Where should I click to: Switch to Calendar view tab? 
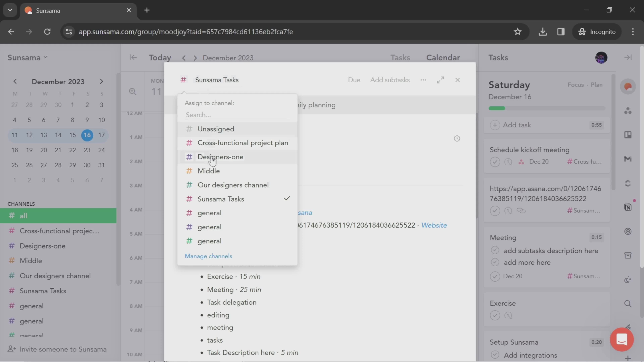click(x=443, y=58)
